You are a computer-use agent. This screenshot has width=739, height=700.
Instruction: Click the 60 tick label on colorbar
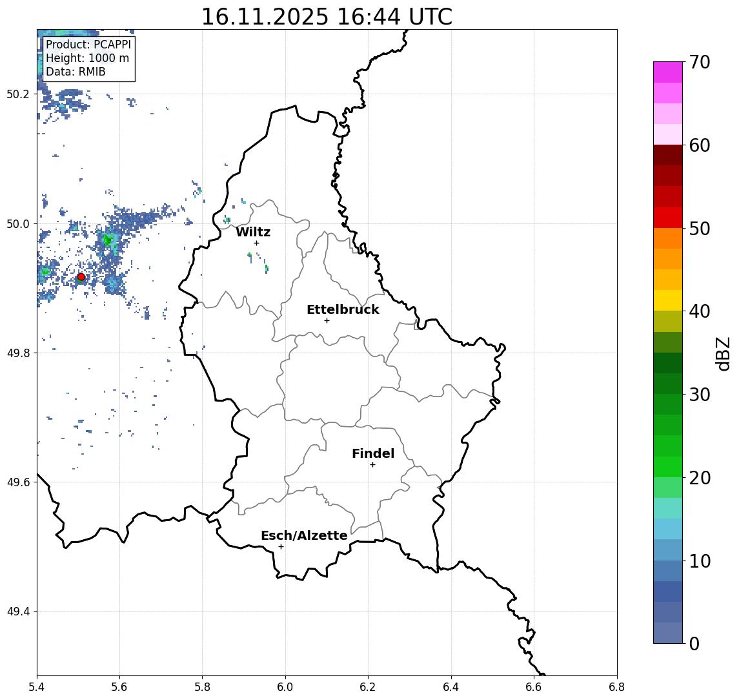pos(700,145)
